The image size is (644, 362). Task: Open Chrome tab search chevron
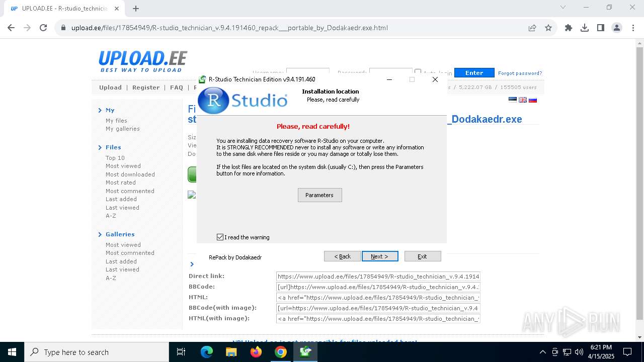click(x=563, y=7)
